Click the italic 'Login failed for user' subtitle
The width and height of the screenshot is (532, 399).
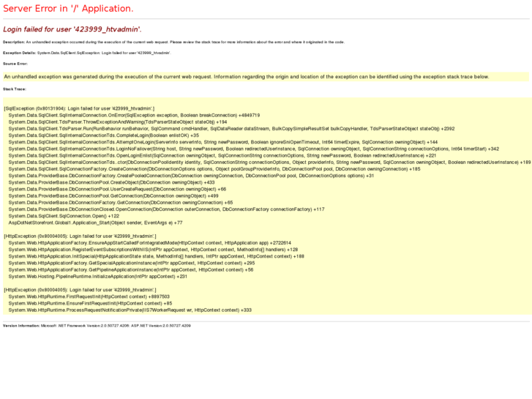72,29
